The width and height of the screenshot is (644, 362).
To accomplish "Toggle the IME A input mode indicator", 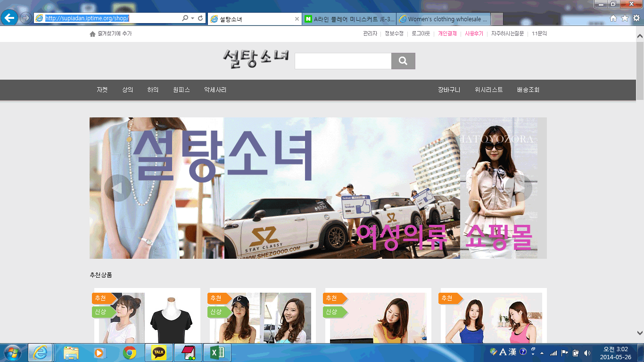I will (x=503, y=352).
